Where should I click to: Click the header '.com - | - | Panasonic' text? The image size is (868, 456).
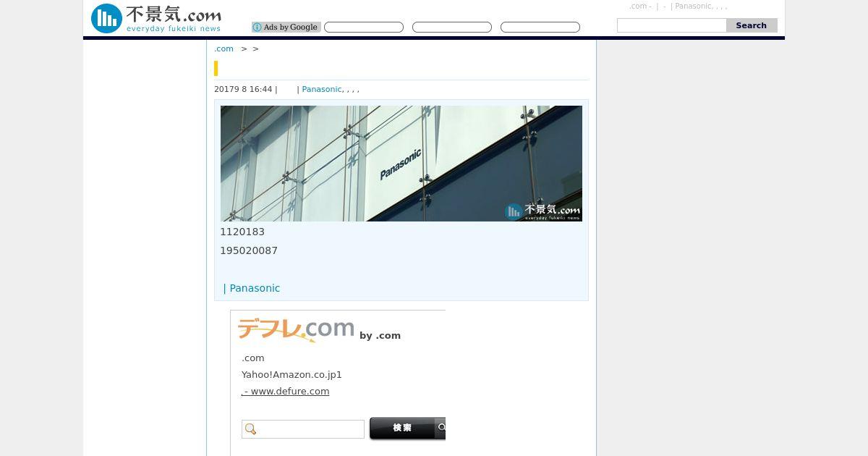pyautogui.click(x=678, y=7)
